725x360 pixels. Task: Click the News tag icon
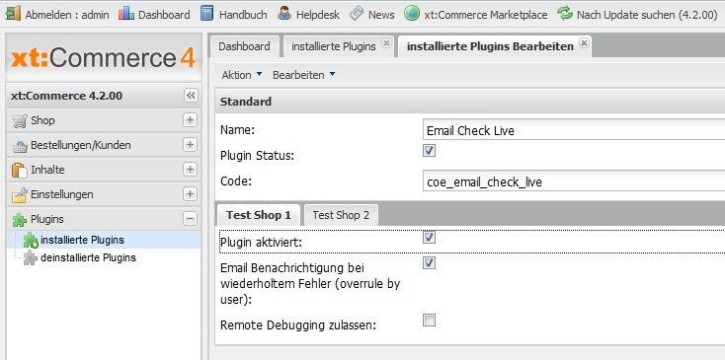pos(356,13)
